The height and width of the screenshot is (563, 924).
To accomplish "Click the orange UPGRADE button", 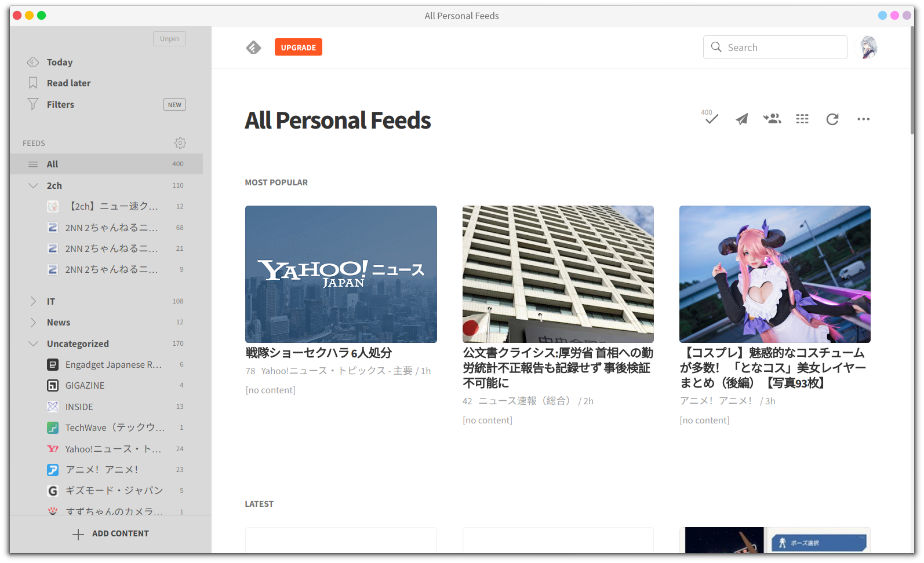I will (299, 47).
